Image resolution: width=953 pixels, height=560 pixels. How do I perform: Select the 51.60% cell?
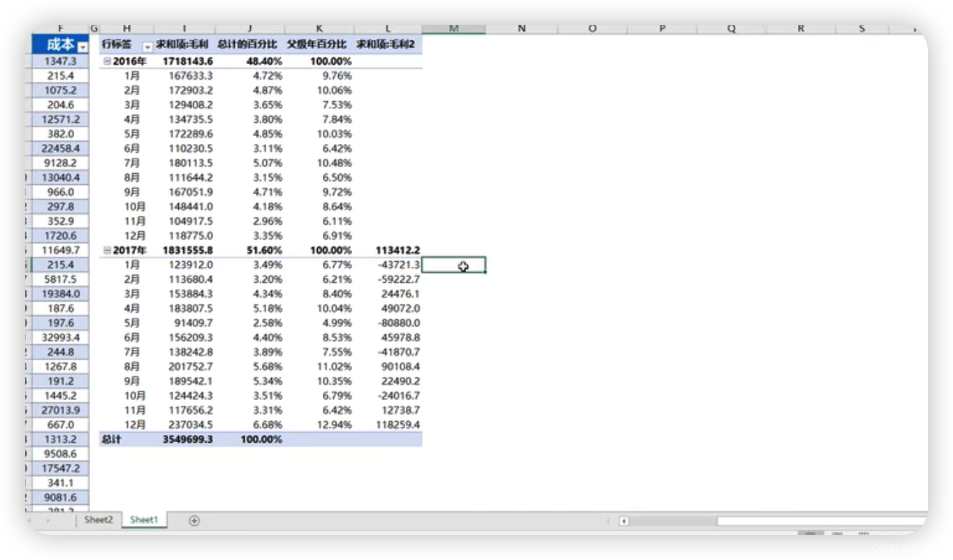(249, 250)
